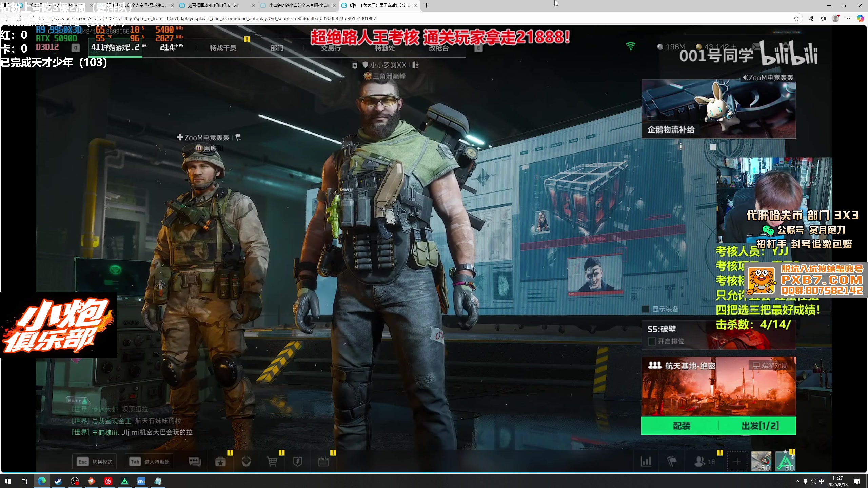
Task: Click the dashed plus invite slot
Action: click(x=737, y=462)
